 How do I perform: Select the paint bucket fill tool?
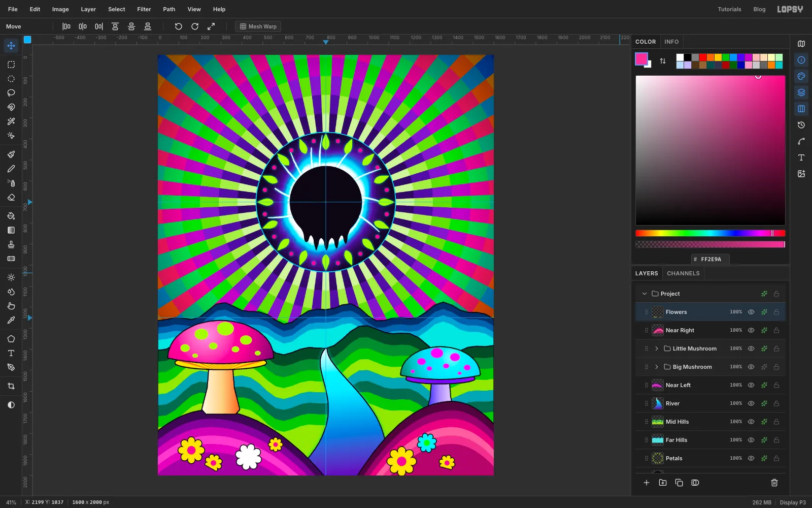coord(11,216)
